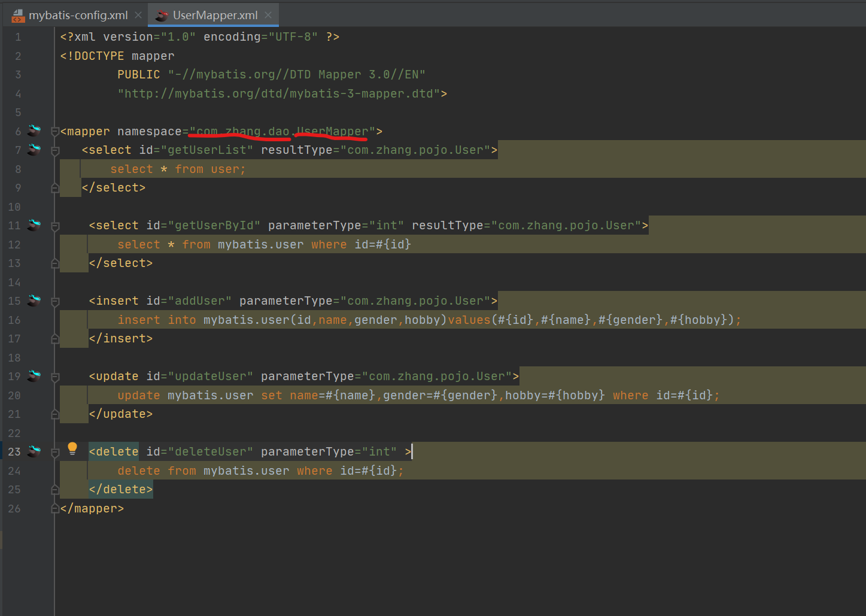Collapse the deleteUser delete block

click(x=54, y=451)
